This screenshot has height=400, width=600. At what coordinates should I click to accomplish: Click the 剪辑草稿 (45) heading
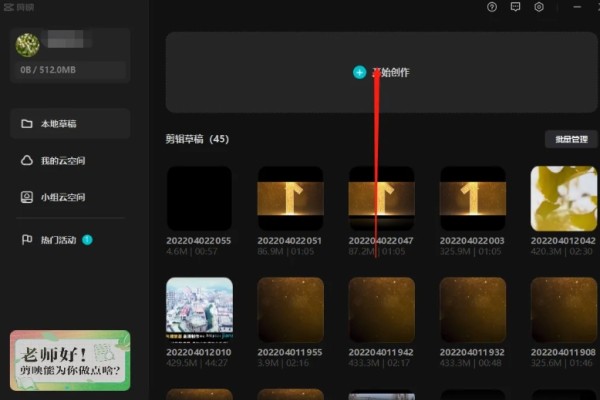pyautogui.click(x=197, y=139)
